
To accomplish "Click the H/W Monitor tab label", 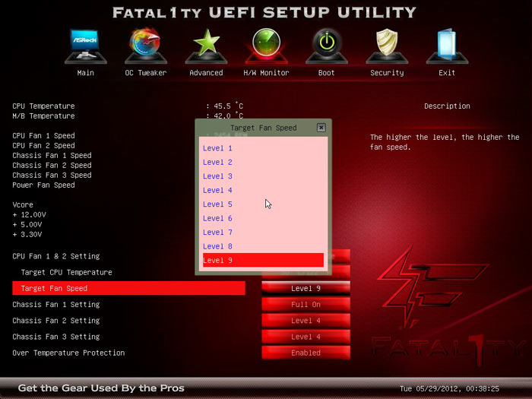I will (x=266, y=73).
